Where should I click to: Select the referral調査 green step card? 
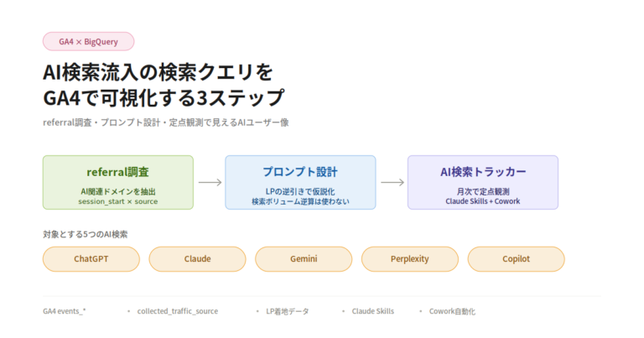pyautogui.click(x=118, y=182)
